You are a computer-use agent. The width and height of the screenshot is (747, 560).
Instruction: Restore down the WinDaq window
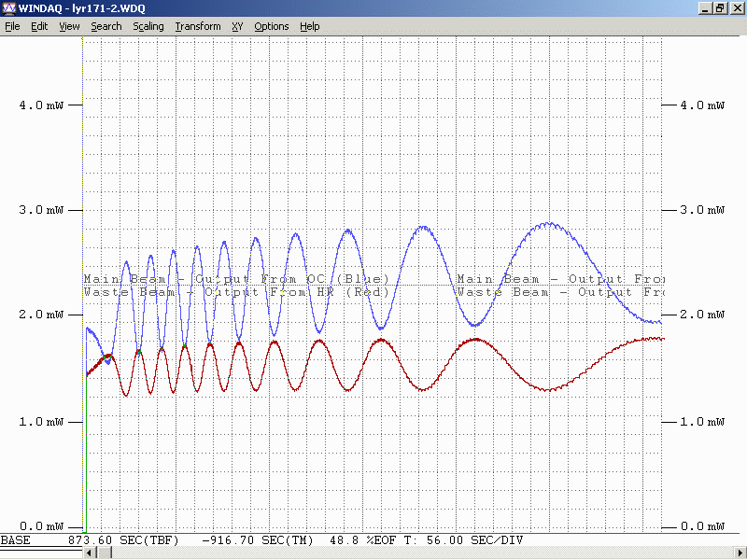point(720,8)
